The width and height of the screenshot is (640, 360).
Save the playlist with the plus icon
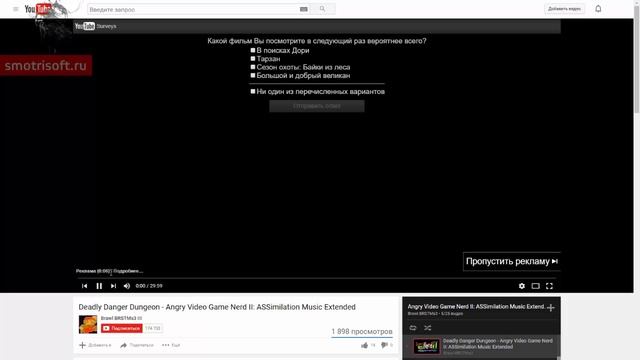click(x=551, y=308)
